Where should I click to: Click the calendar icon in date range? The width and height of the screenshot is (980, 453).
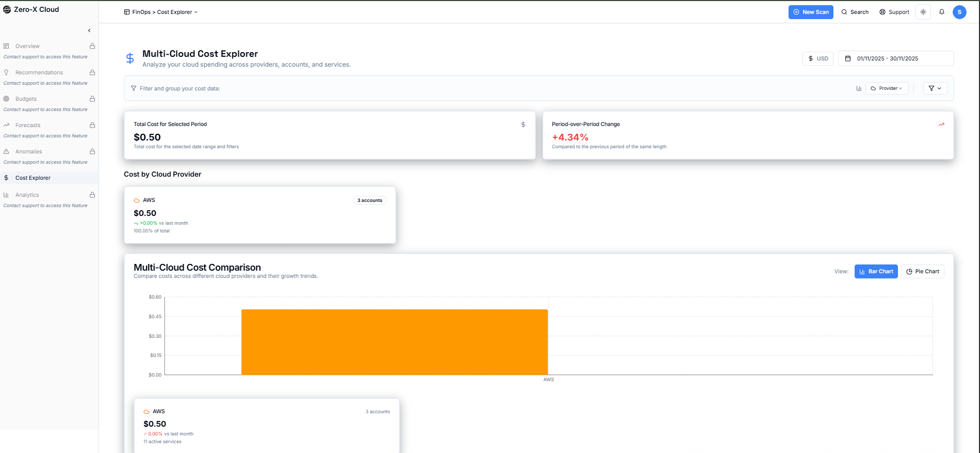847,58
